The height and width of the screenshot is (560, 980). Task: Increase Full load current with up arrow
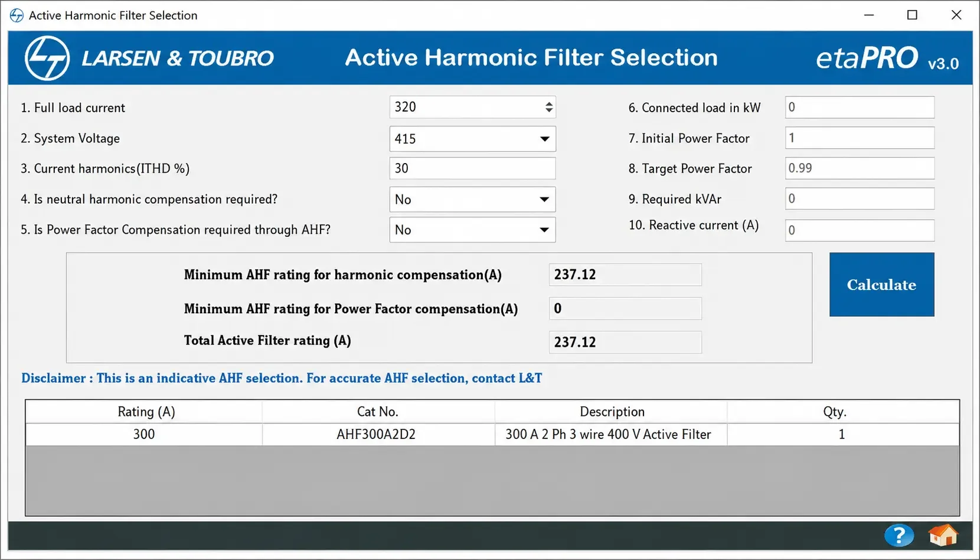[x=549, y=103]
